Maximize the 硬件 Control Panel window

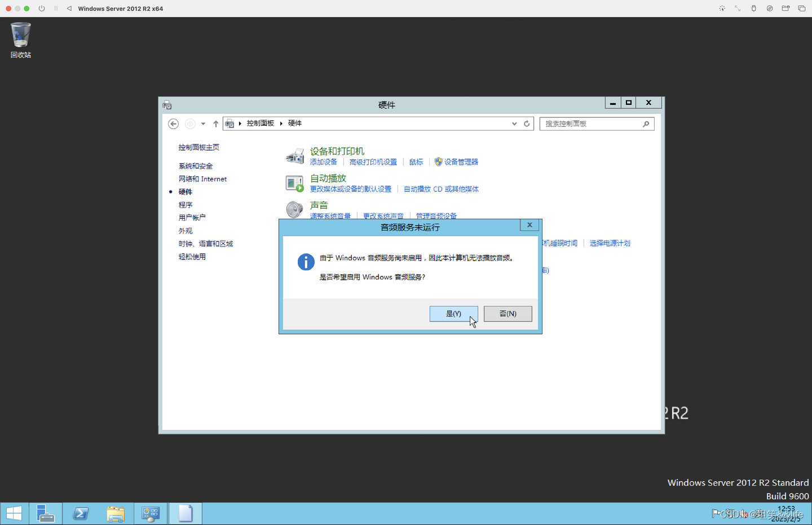(x=629, y=103)
